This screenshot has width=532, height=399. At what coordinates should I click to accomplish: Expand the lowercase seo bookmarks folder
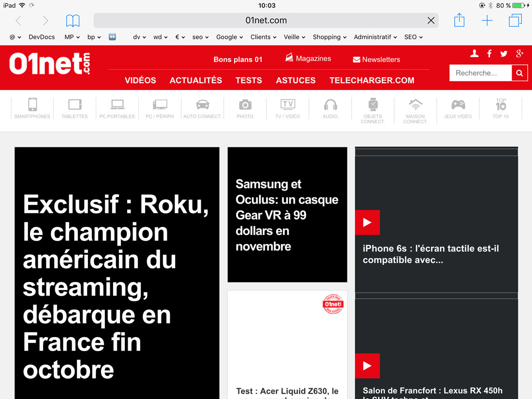pos(200,37)
